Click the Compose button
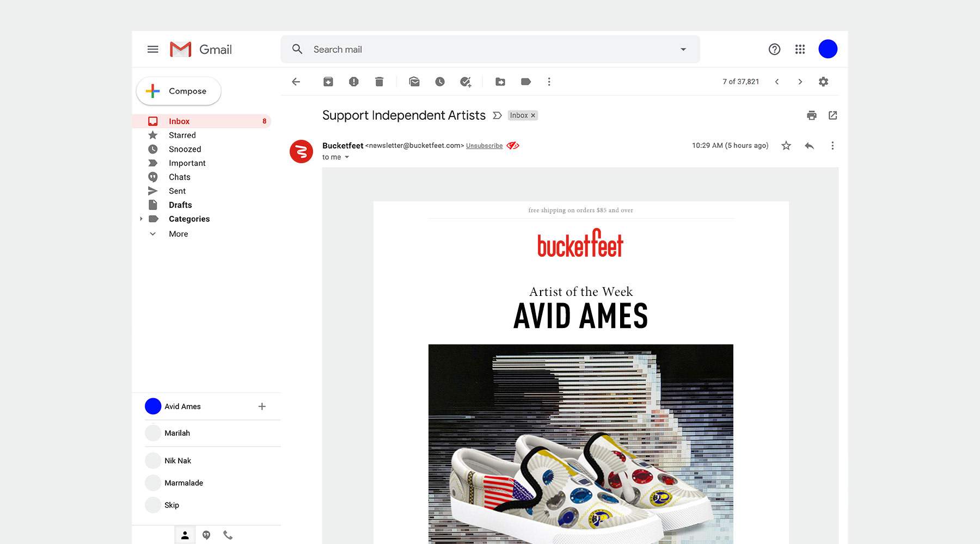 click(x=179, y=91)
